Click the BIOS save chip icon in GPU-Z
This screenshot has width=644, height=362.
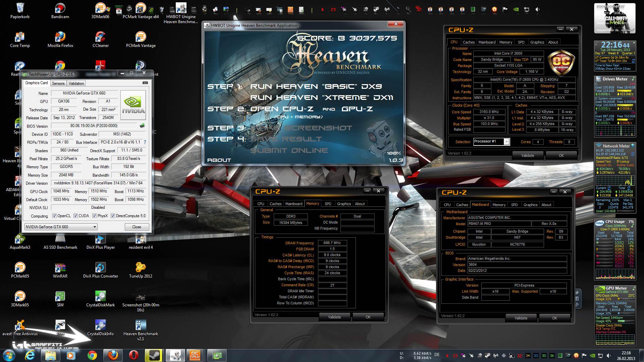(x=142, y=126)
